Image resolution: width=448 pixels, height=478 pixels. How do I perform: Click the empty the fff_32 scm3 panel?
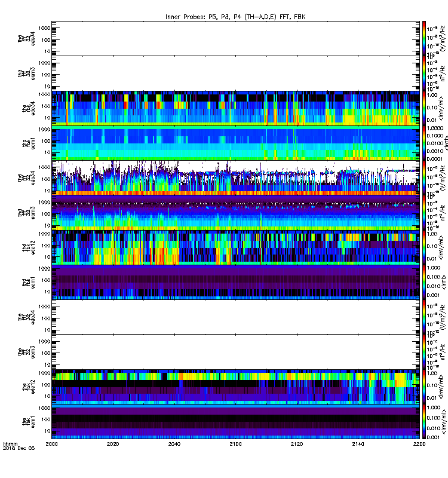click(235, 352)
